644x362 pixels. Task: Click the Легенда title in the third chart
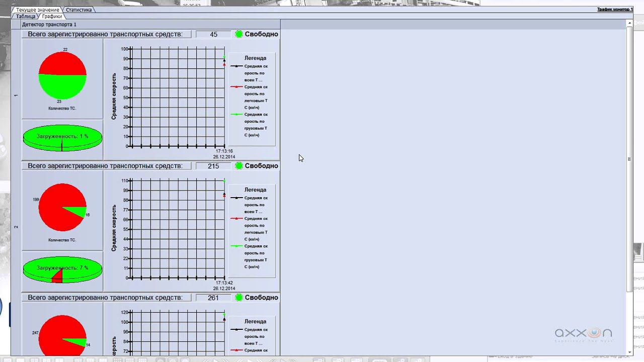[255, 321]
